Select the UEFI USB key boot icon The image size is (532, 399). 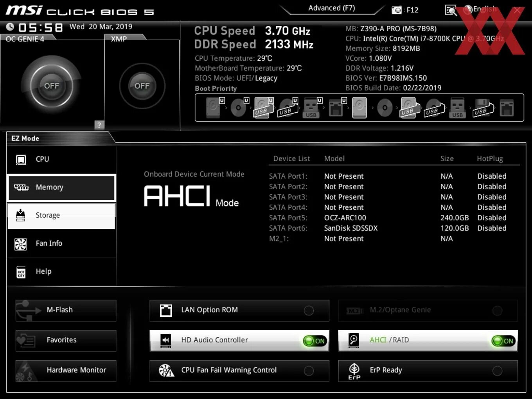point(312,108)
